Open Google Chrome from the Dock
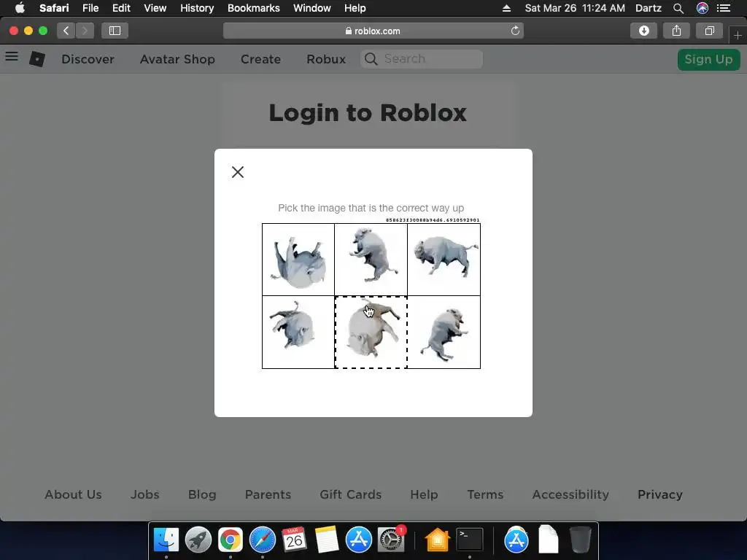747x560 pixels. tap(230, 540)
